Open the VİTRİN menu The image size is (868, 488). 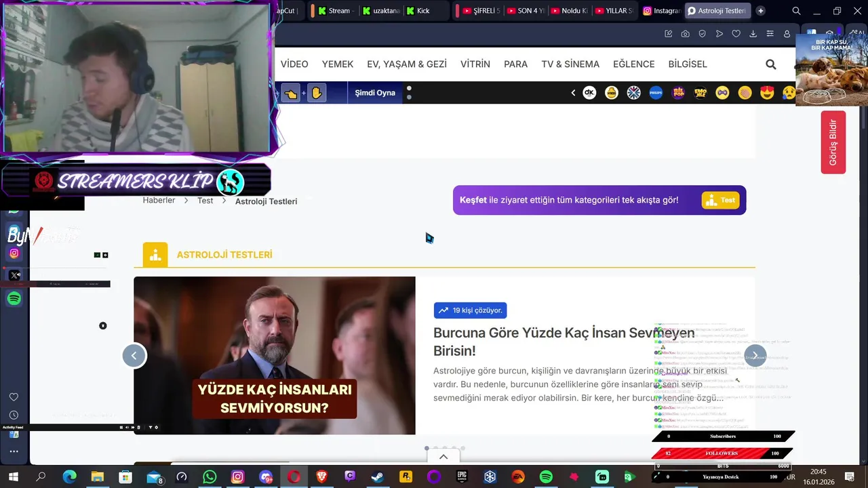[x=475, y=64]
